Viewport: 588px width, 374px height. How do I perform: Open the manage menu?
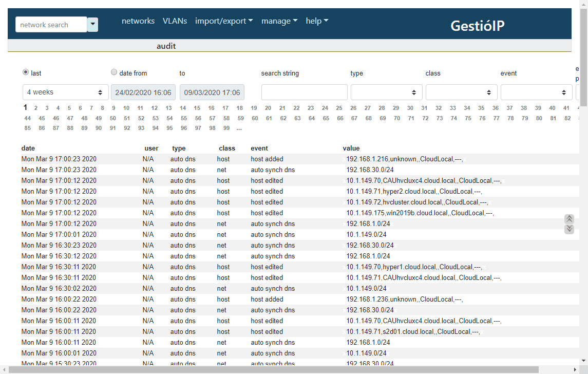pyautogui.click(x=279, y=21)
